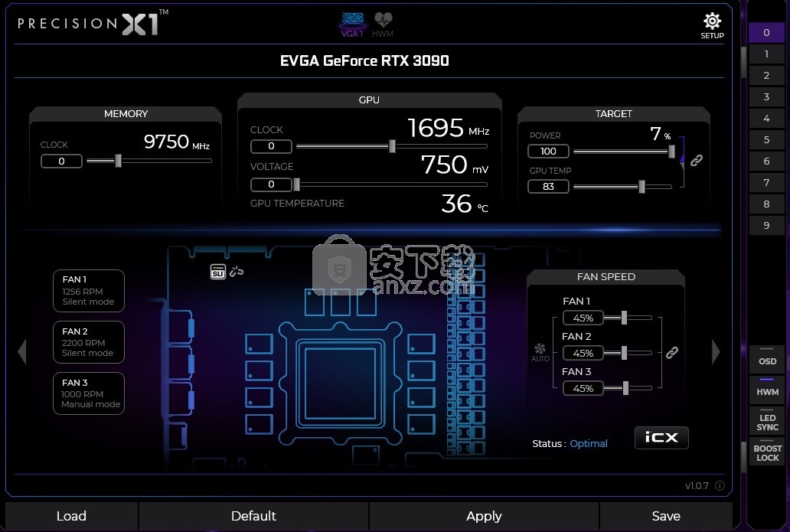Click the iCX button
Image resolution: width=790 pixels, height=532 pixels.
(x=661, y=437)
